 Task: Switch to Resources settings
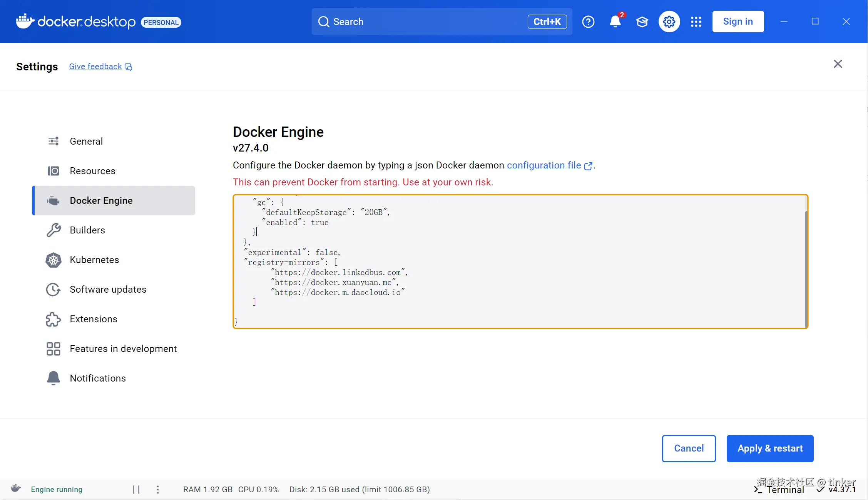(92, 171)
